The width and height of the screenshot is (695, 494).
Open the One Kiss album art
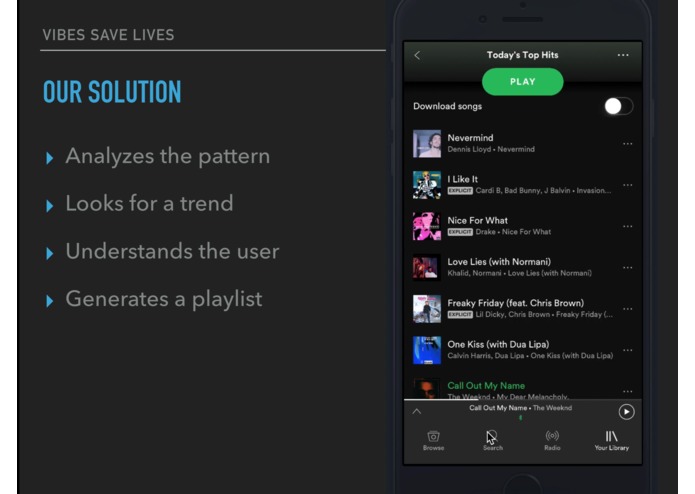[x=427, y=350]
